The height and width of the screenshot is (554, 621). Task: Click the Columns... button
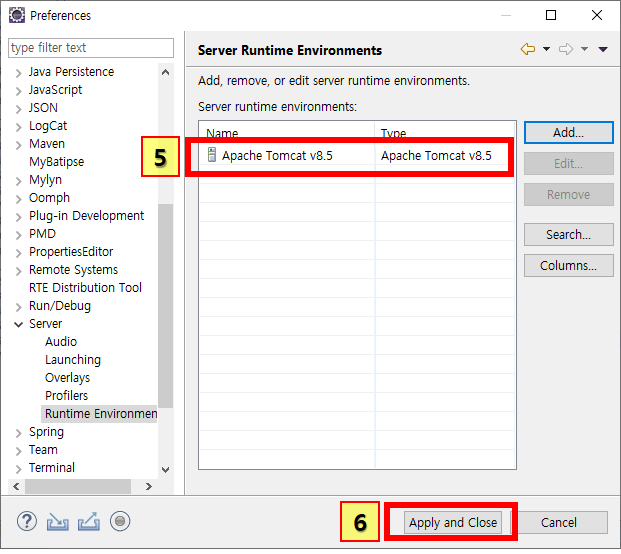pos(569,265)
